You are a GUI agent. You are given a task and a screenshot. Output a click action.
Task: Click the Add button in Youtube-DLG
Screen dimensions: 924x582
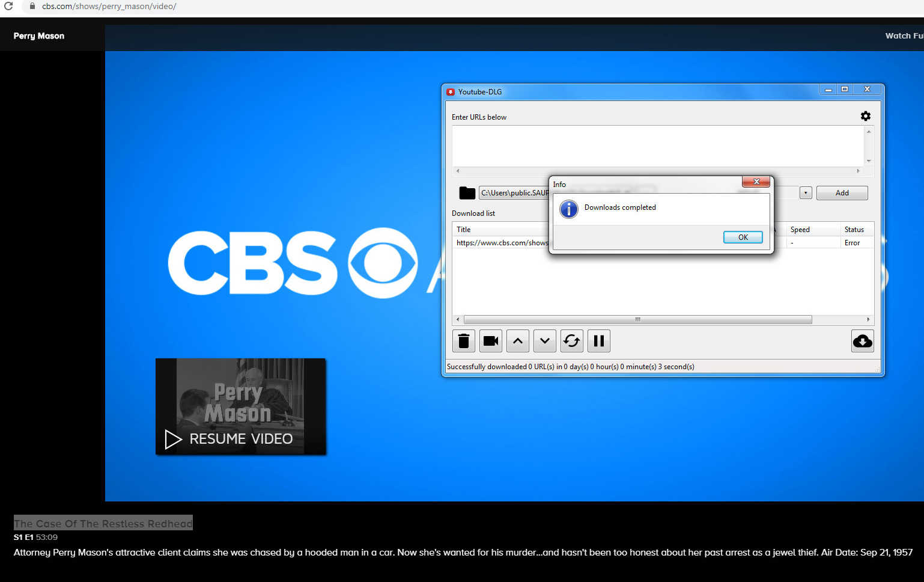(842, 193)
